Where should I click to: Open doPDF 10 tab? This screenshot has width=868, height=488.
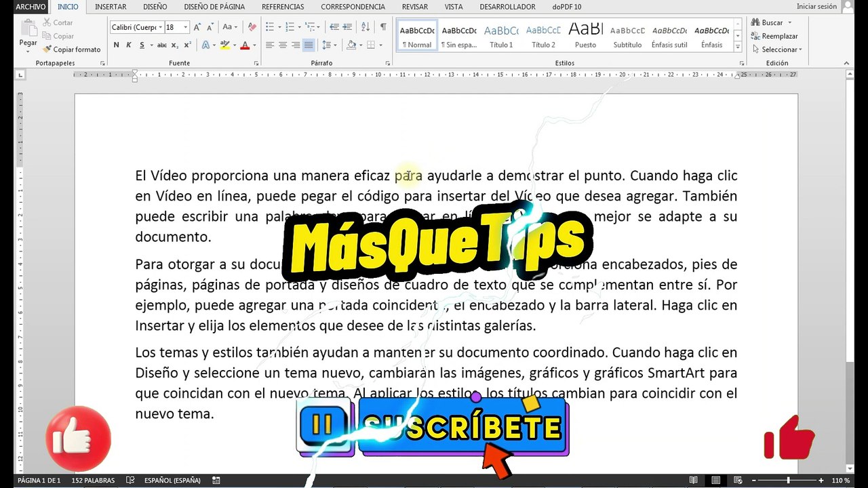567,7
